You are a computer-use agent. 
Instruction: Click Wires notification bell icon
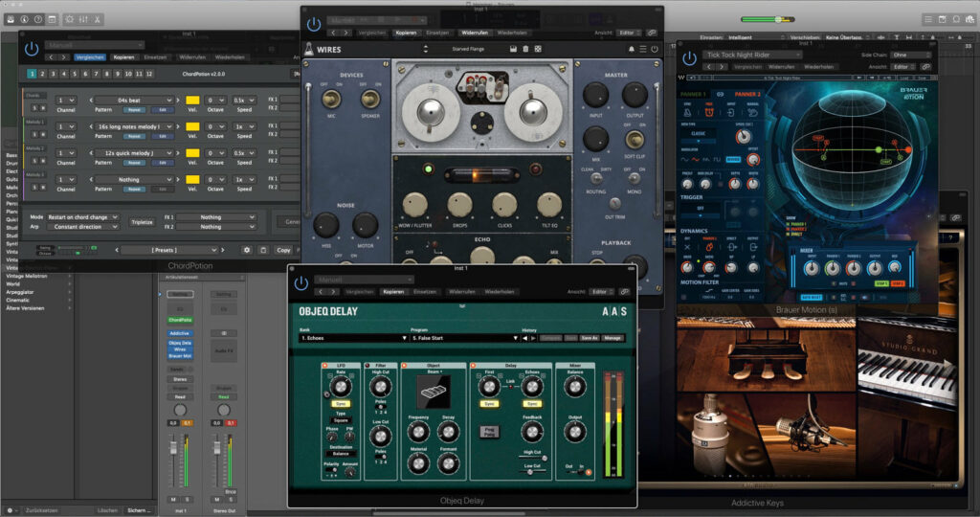point(632,49)
